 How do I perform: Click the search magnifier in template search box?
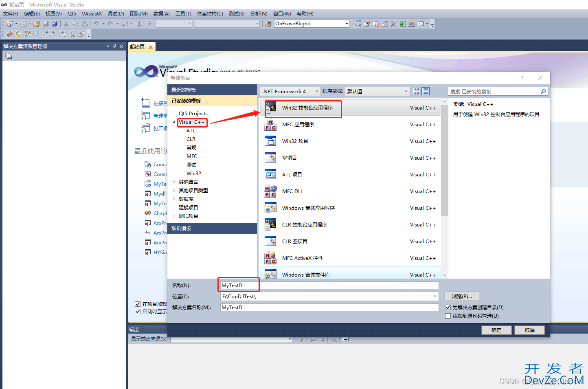point(543,91)
